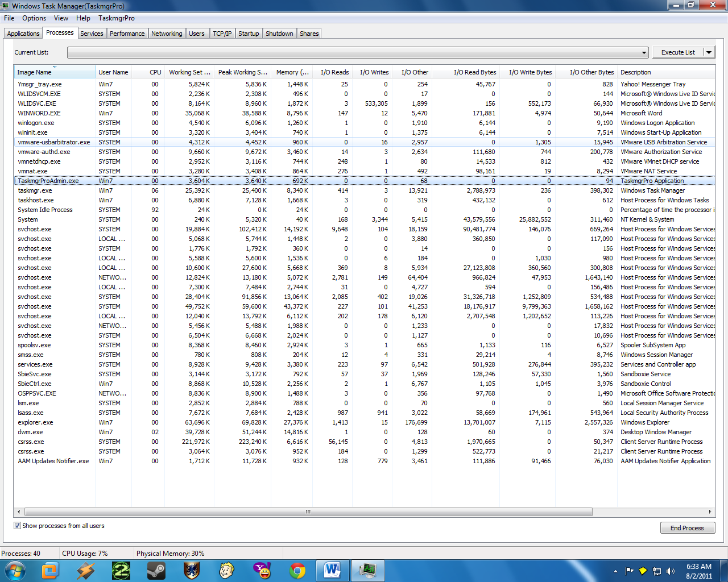
Task: Open the Action Center flag icon
Action: tap(629, 571)
